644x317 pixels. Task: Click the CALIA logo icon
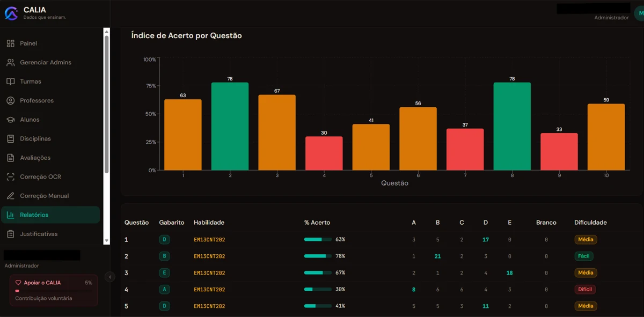pos(11,13)
